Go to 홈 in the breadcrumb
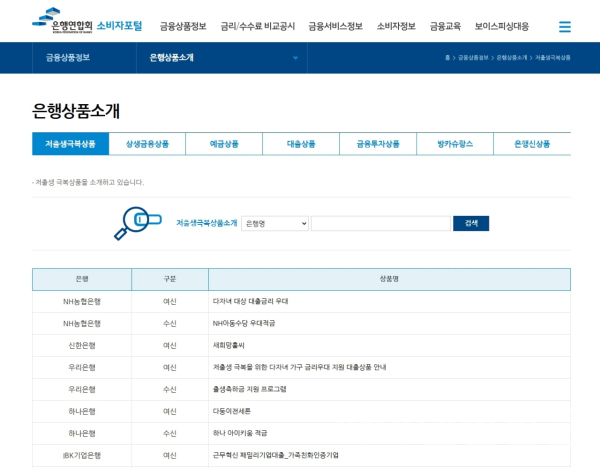Viewport: 600px width, 468px height. pos(447,58)
